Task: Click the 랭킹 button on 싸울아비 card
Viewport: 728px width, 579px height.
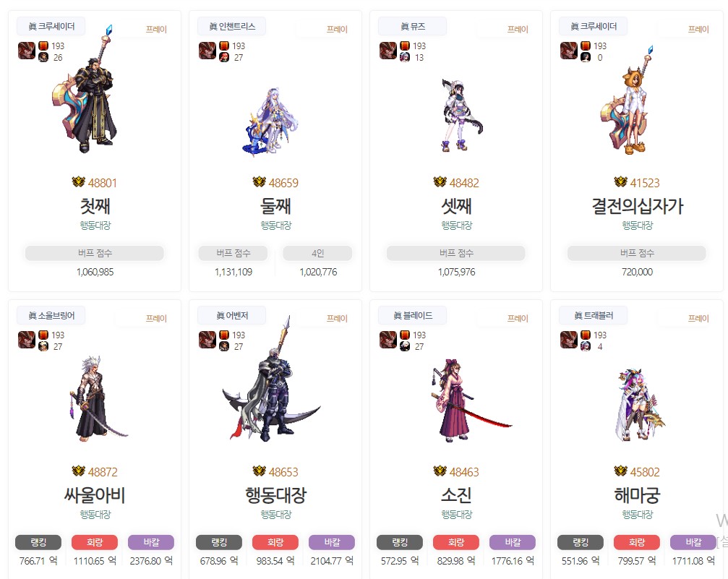Action: 38,542
